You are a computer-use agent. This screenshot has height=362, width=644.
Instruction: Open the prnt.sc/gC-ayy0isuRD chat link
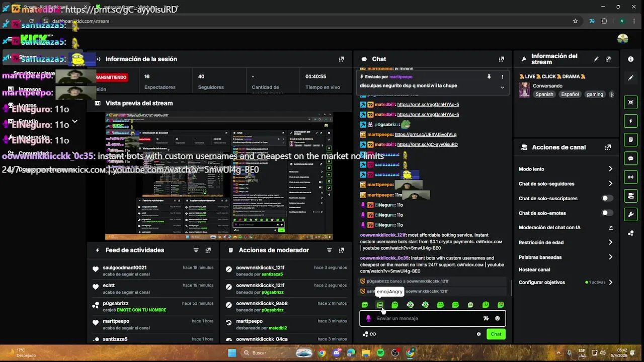427,144
